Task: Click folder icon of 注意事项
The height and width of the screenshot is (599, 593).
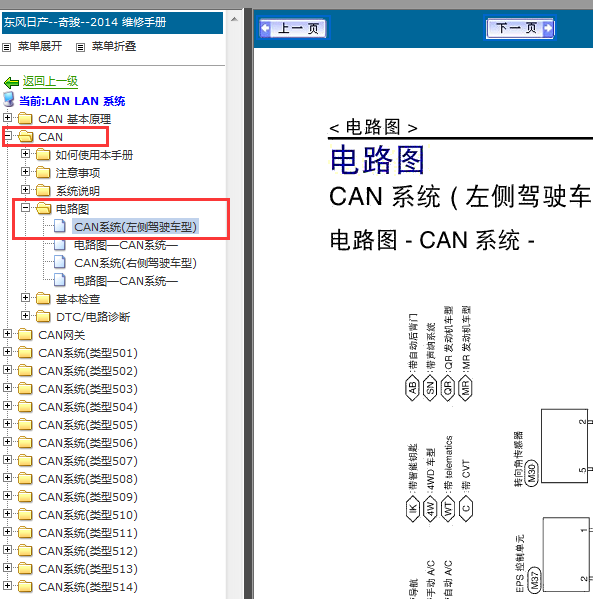Action: (43, 173)
